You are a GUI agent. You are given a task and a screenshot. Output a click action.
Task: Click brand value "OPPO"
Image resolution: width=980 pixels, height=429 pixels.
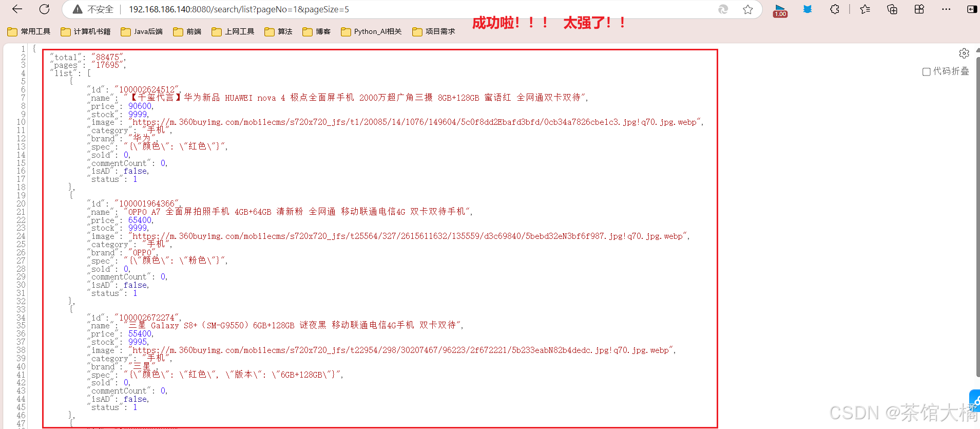[x=143, y=253]
